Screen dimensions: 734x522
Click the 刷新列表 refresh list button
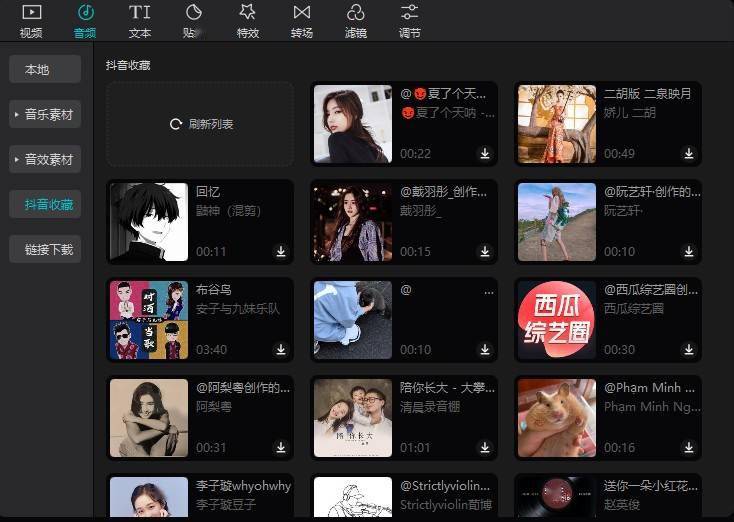201,124
